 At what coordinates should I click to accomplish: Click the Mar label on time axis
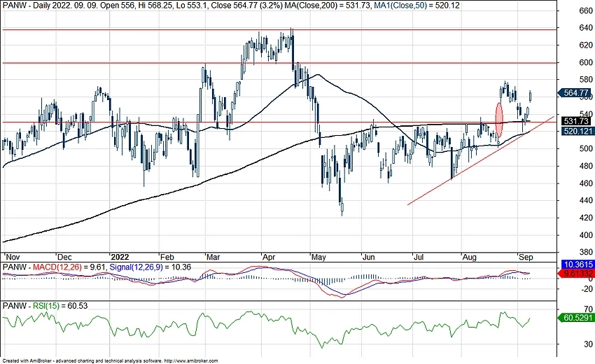(213, 257)
